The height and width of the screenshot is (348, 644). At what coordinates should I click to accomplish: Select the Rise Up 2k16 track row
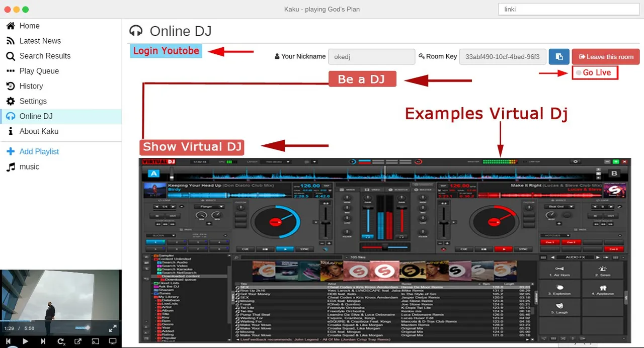click(x=382, y=290)
